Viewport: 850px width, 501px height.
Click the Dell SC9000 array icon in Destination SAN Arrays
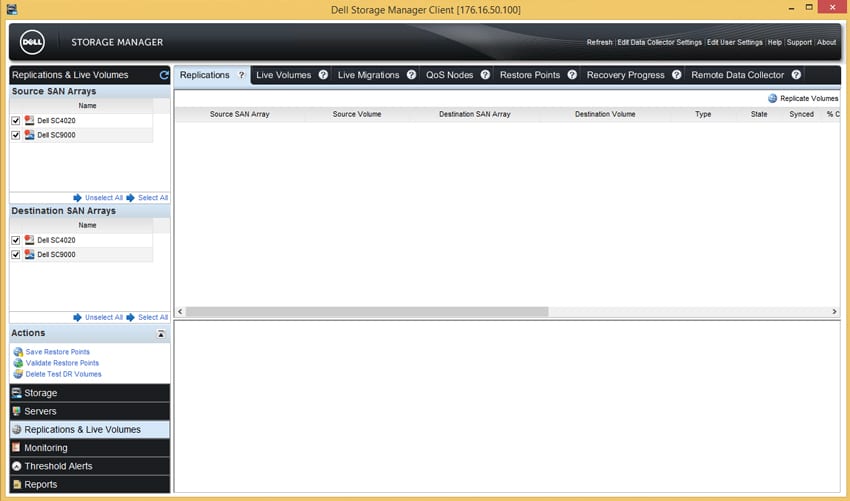(29, 254)
